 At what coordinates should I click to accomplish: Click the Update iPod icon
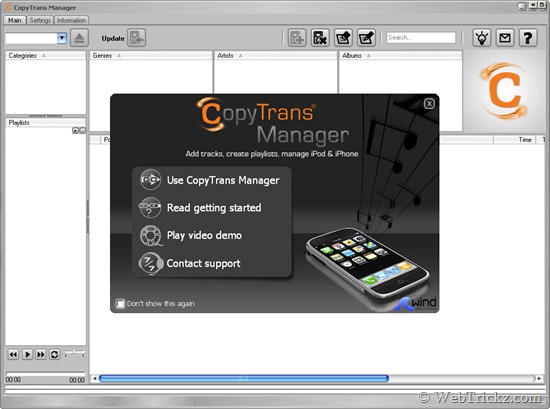click(x=136, y=38)
